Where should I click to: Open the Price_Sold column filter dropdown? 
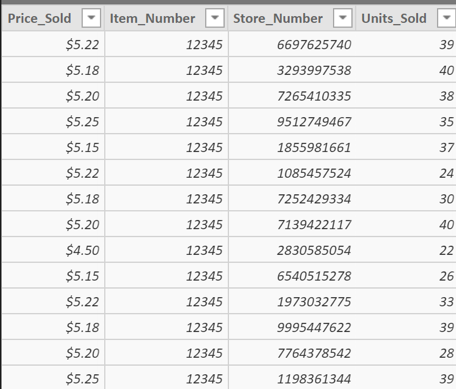pyautogui.click(x=91, y=18)
